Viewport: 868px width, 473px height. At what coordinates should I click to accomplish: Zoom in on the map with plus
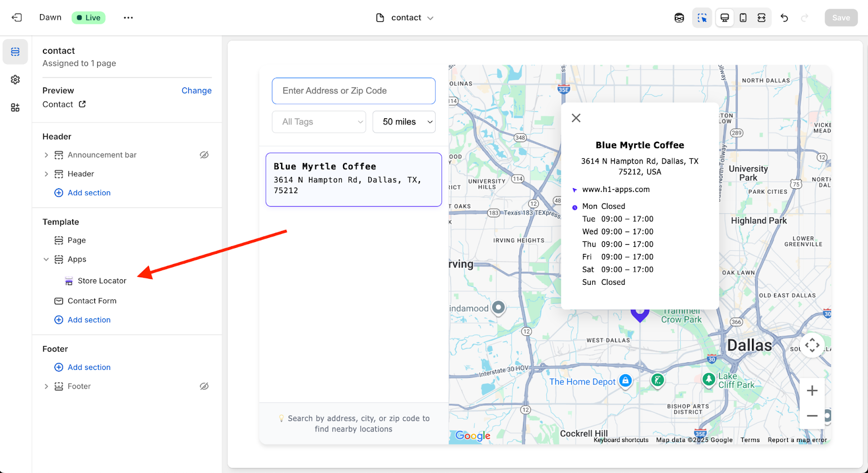tap(812, 391)
